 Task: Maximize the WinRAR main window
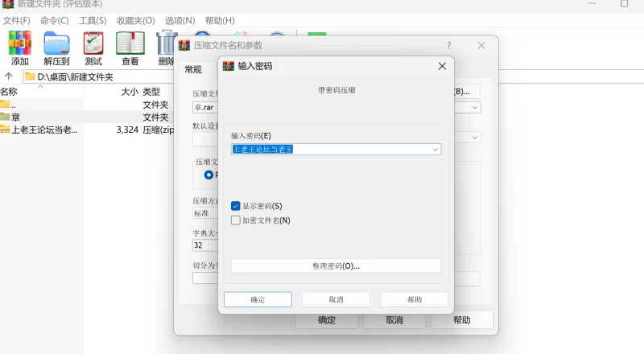pos(625,4)
